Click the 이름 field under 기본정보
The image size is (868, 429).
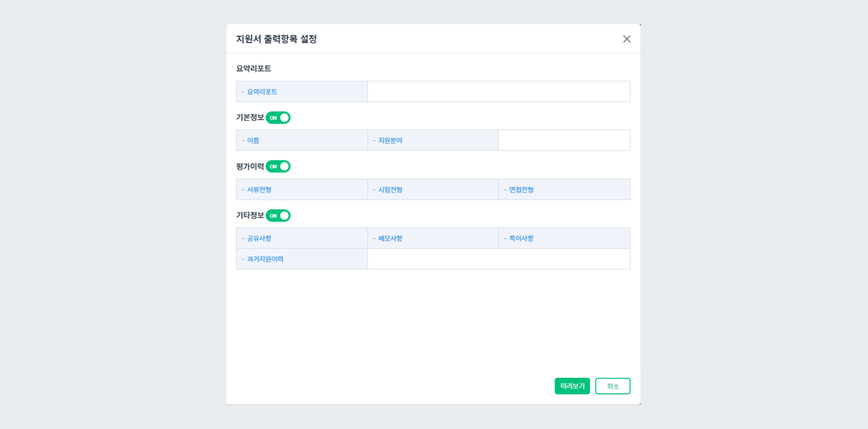(301, 140)
